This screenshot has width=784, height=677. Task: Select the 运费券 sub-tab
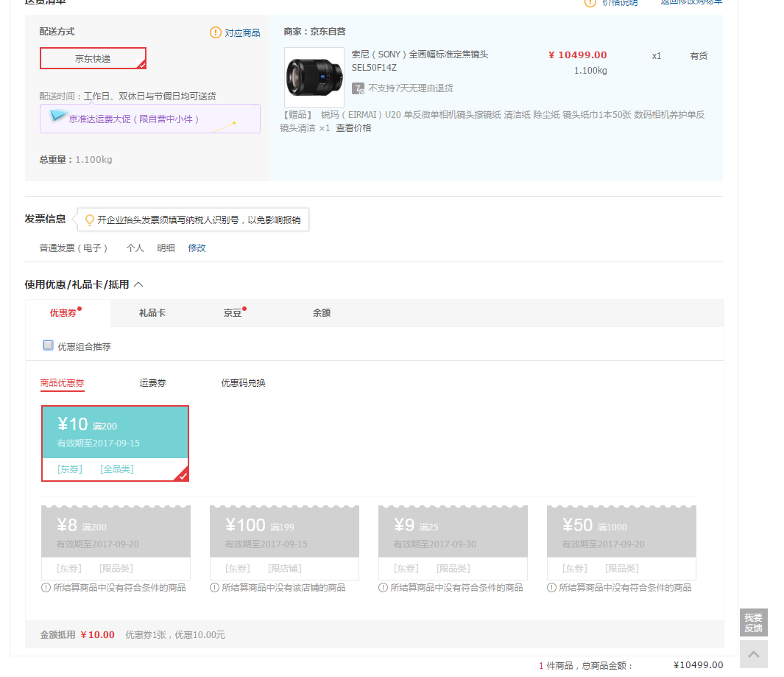pyautogui.click(x=152, y=383)
